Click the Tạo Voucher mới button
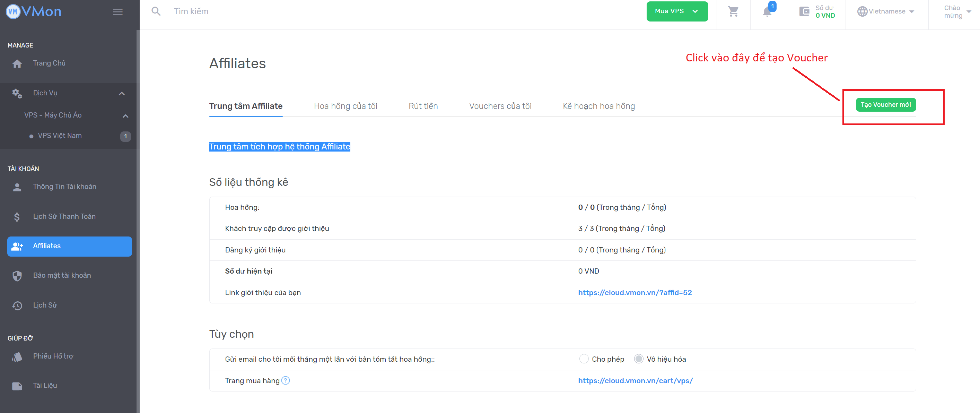Viewport: 980px width, 413px height. 885,105
